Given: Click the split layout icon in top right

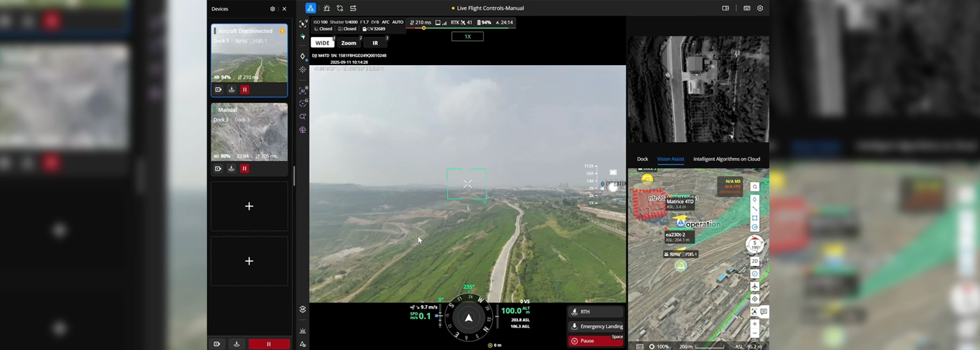Looking at the screenshot, I should tap(726, 8).
